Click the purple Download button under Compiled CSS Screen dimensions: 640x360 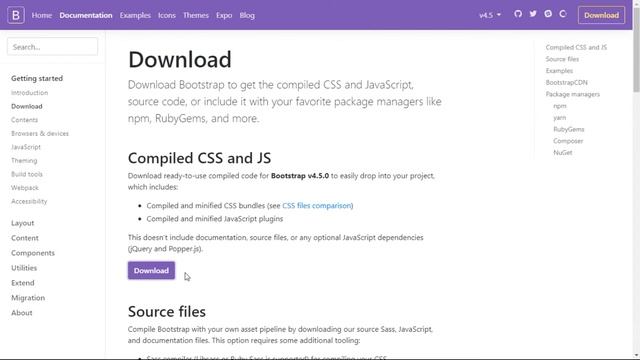tap(151, 271)
